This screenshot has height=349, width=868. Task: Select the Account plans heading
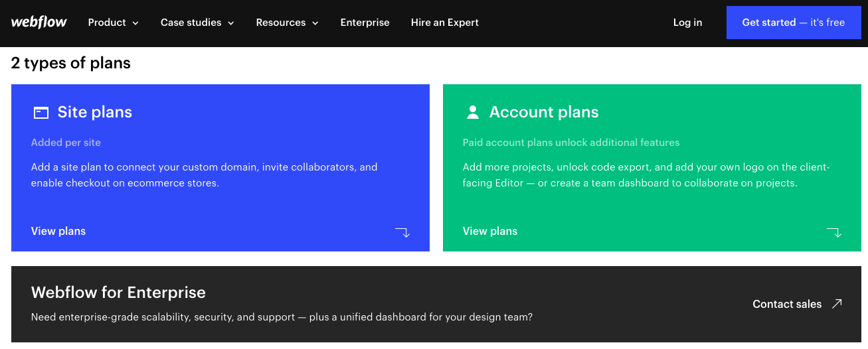pyautogui.click(x=544, y=112)
